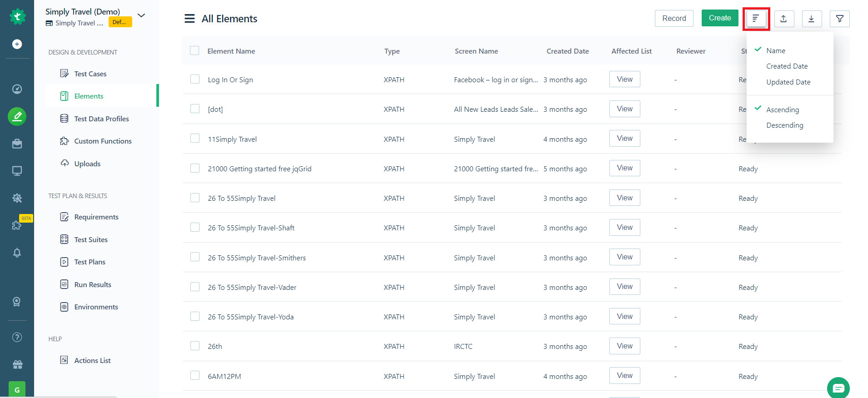Open the BETA puzzle add-ons icon
The width and height of the screenshot is (868, 398).
pyautogui.click(x=17, y=225)
